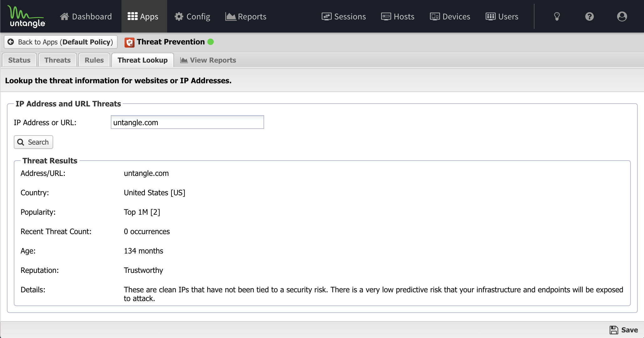Click the value 0 occurrences
Viewport: 644px width, 338px height.
click(x=147, y=232)
